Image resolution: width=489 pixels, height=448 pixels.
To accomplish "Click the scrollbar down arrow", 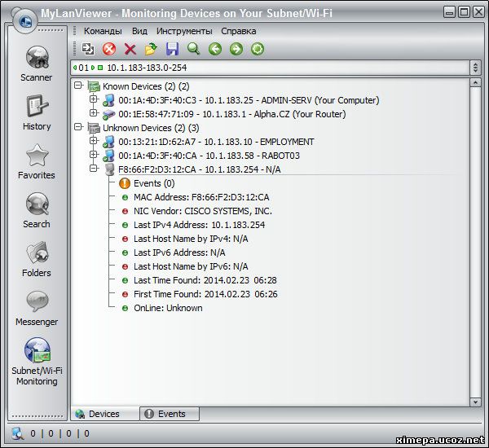I will coord(475,402).
